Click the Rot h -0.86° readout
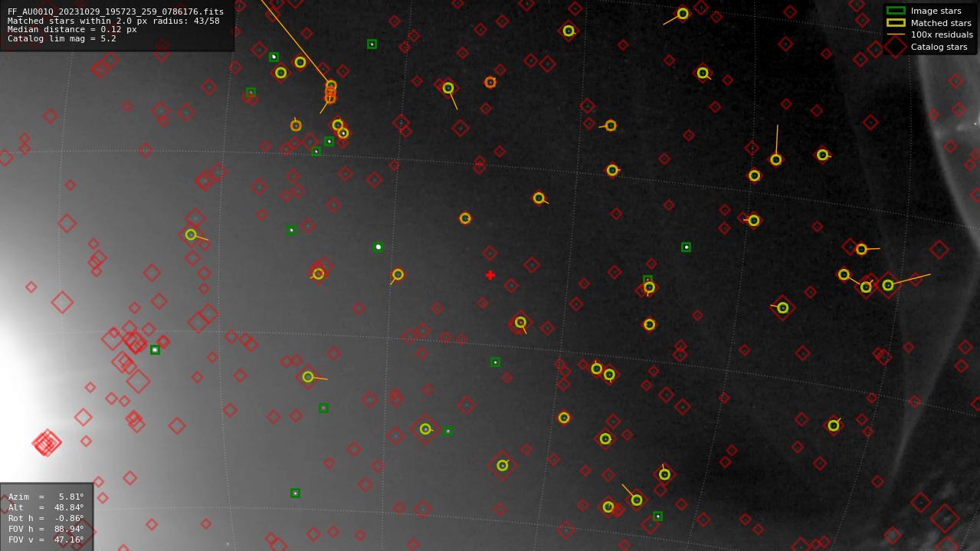The height and width of the screenshot is (551, 980). [46, 518]
